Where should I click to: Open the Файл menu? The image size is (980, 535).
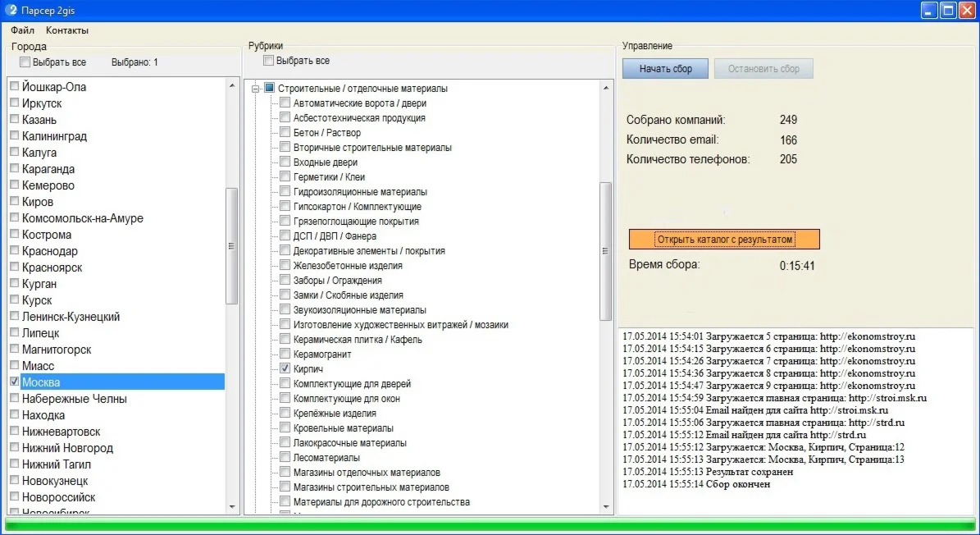(22, 30)
